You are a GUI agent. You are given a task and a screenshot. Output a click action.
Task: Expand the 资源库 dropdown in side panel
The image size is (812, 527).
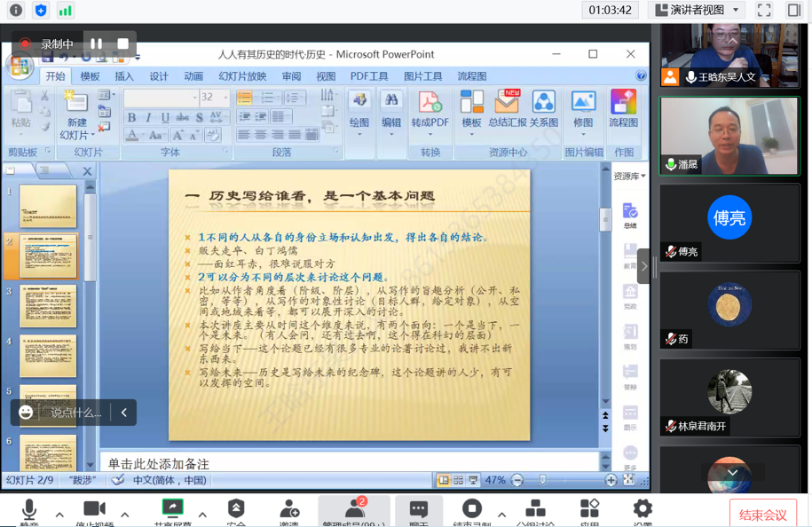click(x=629, y=177)
